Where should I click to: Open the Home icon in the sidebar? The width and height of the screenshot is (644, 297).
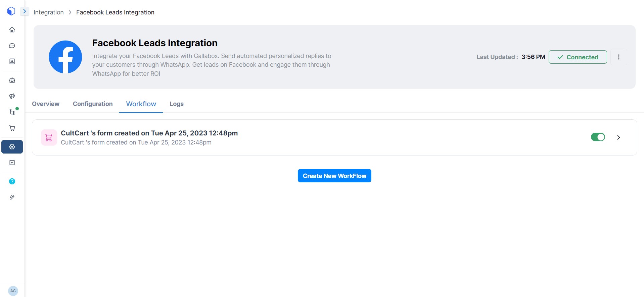coord(12,29)
